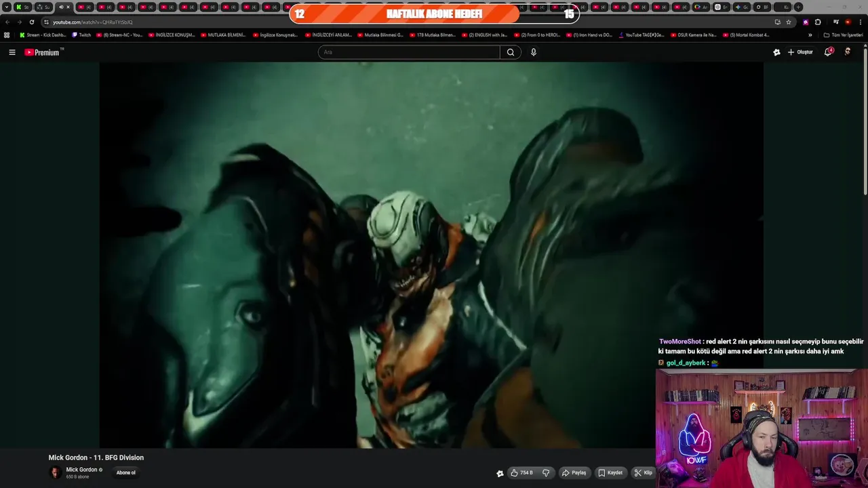Switch to the Ku tab
The width and height of the screenshot is (868, 488).
783,7
